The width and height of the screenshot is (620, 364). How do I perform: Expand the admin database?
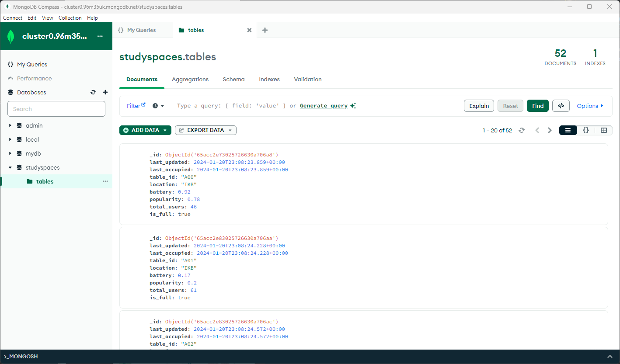tap(10, 125)
